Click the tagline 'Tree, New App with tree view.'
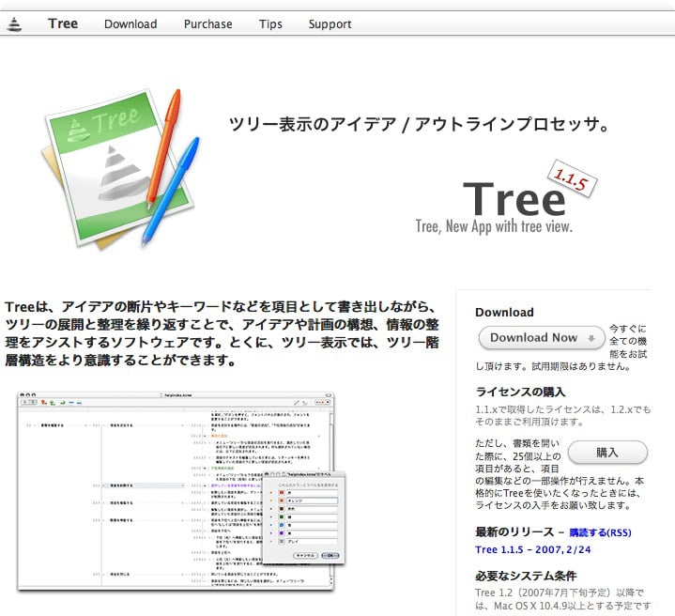This screenshot has width=675, height=616. coord(494,226)
